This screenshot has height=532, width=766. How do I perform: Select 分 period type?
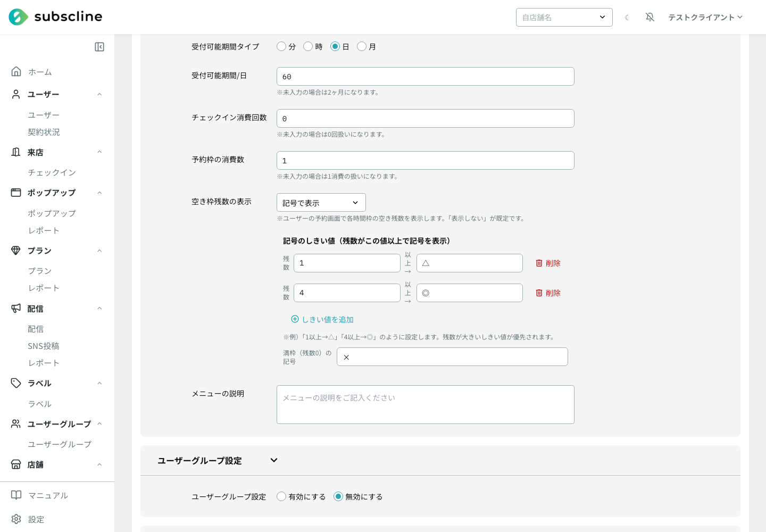pos(281,46)
